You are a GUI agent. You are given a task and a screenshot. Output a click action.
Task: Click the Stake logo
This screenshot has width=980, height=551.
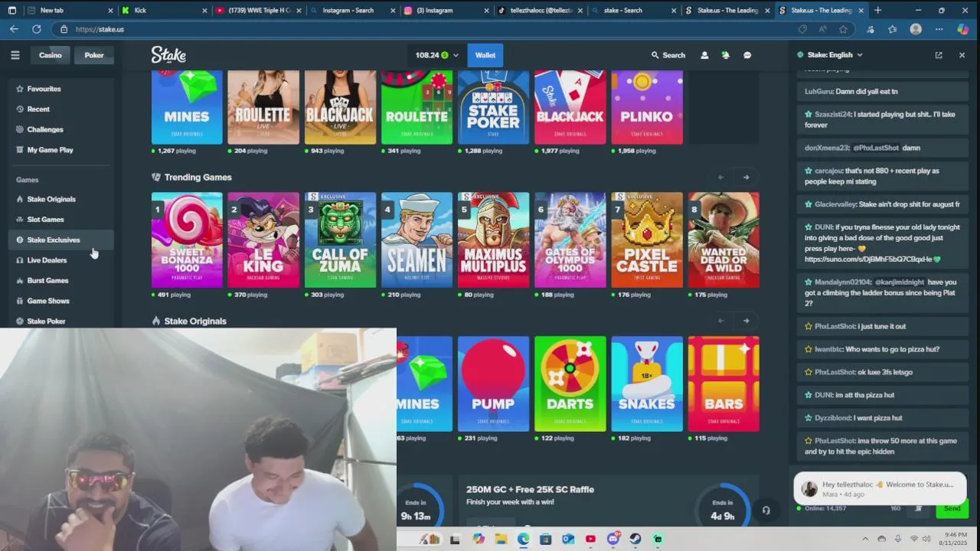[x=168, y=55]
